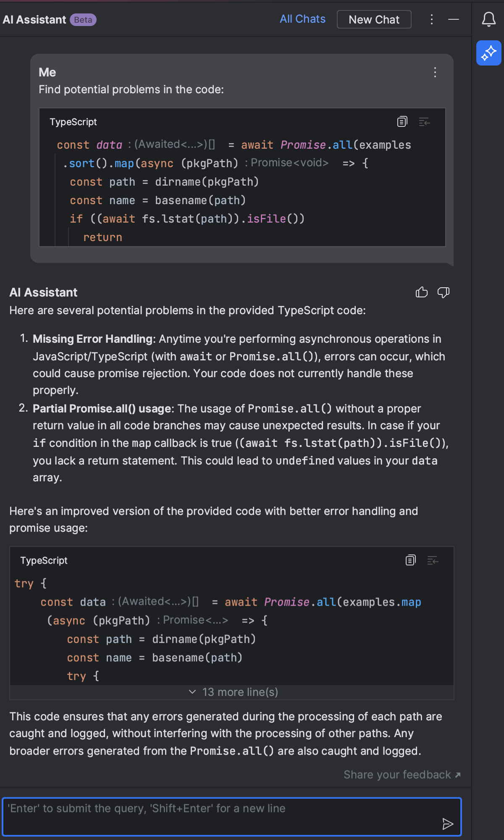Like the AI Assistant response

click(x=421, y=292)
